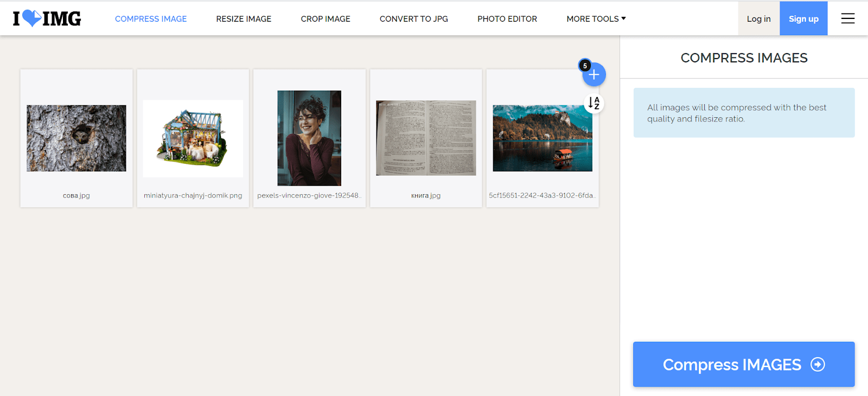The height and width of the screenshot is (396, 868).
Task: Select the lake landscape image thumbnail
Action: [542, 138]
